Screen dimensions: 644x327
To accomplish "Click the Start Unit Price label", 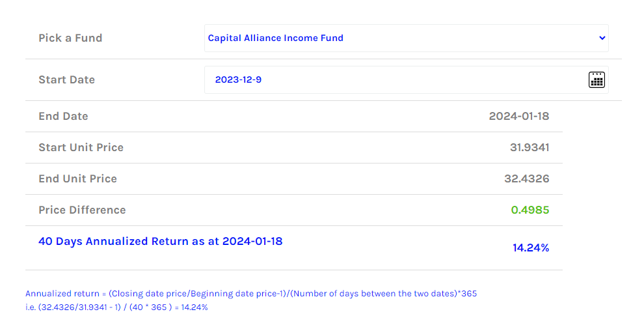I will (x=81, y=147).
